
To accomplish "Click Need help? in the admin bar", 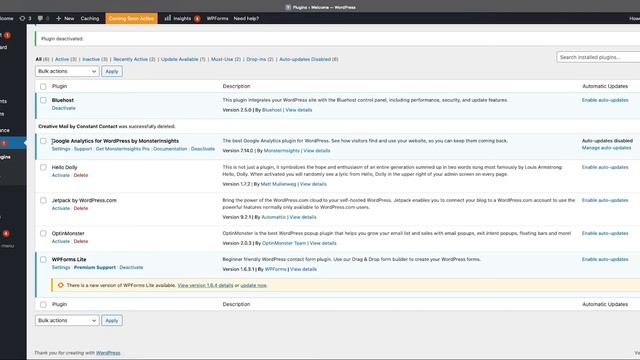I will 246,18.
